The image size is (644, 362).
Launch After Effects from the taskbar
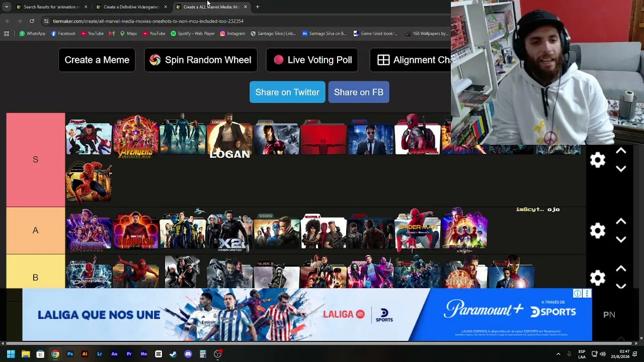114,354
